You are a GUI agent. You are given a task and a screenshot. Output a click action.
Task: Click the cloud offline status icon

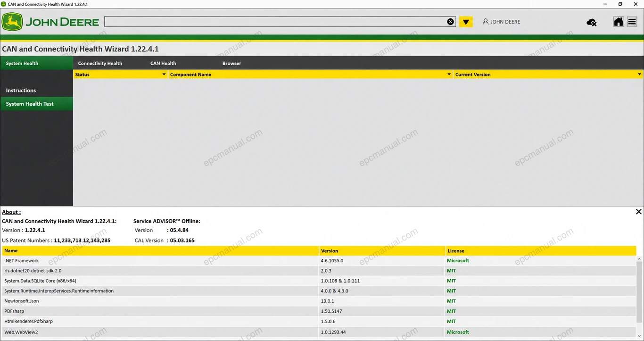point(591,22)
